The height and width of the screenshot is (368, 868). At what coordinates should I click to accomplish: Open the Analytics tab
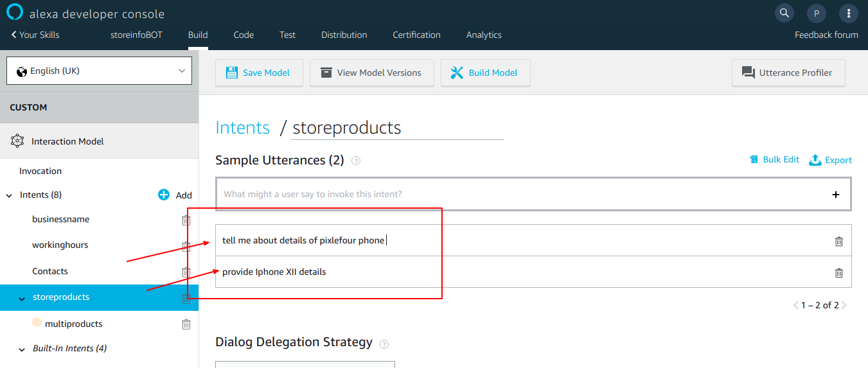483,35
